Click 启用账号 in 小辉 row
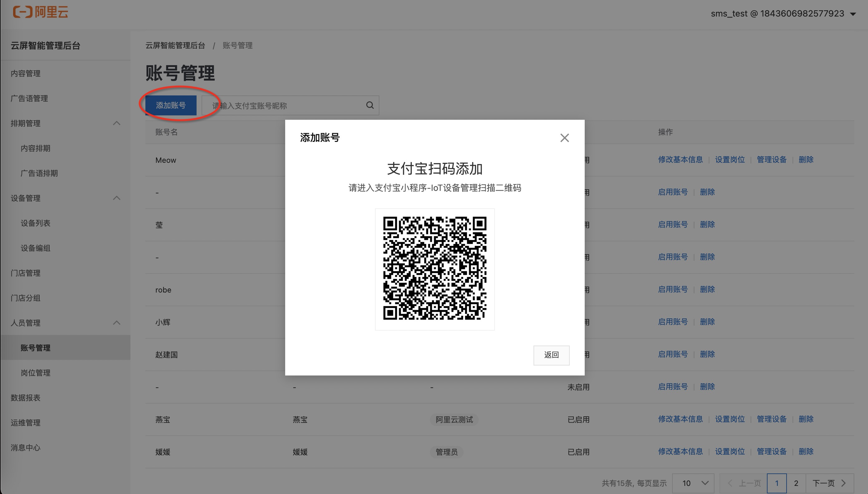868x494 pixels. (673, 322)
